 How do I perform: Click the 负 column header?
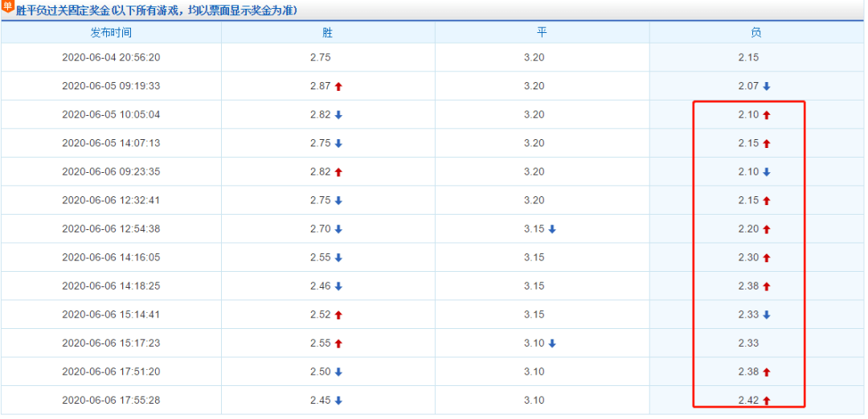755,32
